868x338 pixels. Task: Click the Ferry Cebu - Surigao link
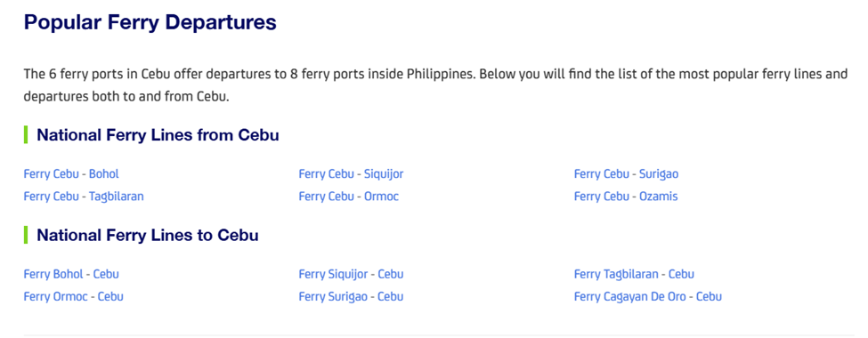[626, 174]
